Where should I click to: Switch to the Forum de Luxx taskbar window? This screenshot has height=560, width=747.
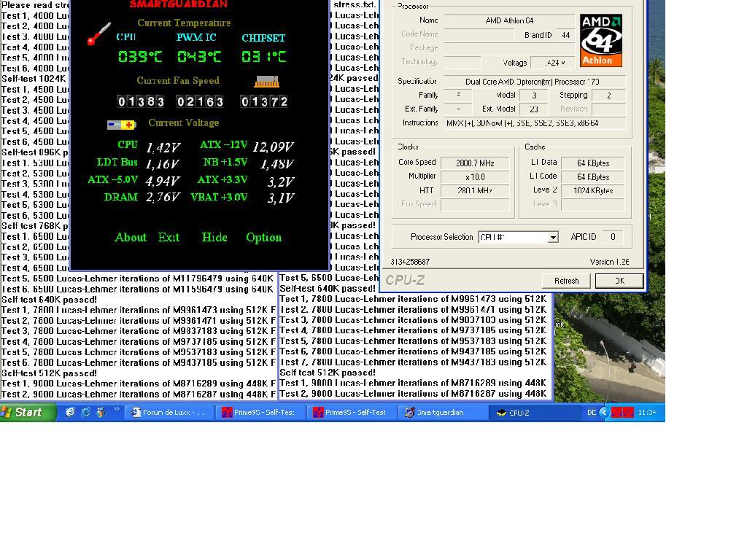(x=169, y=413)
